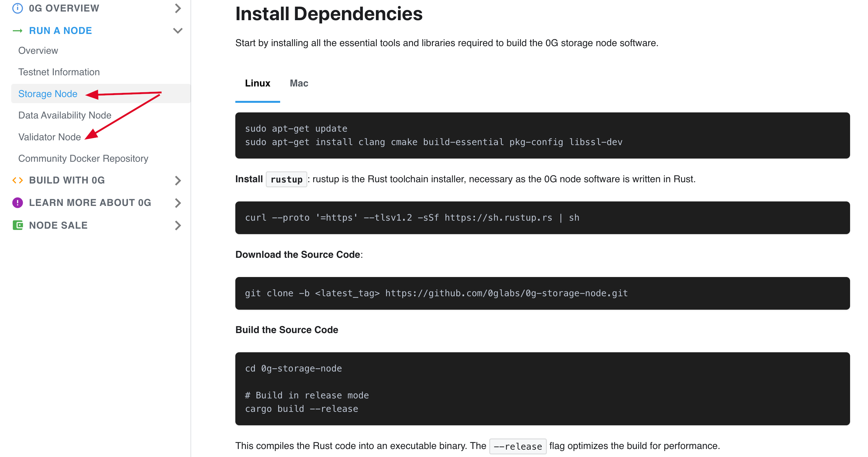868x457 pixels.
Task: Switch to the Mac tab
Action: [299, 83]
